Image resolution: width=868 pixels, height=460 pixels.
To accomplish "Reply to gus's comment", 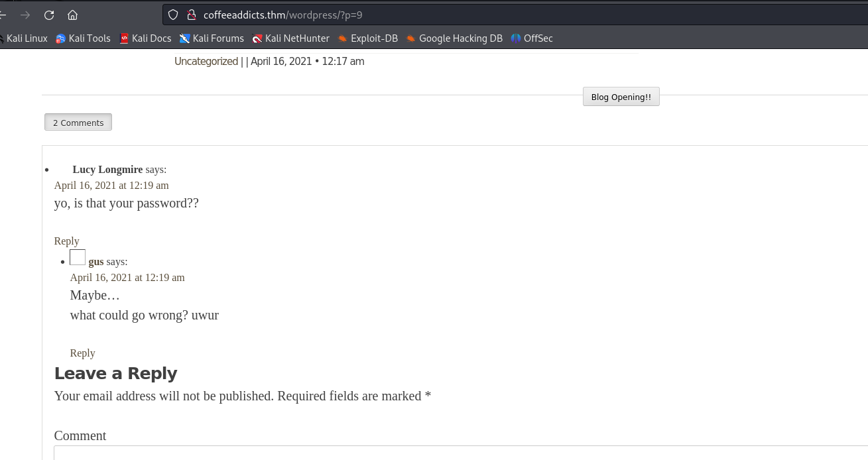I will click(82, 353).
